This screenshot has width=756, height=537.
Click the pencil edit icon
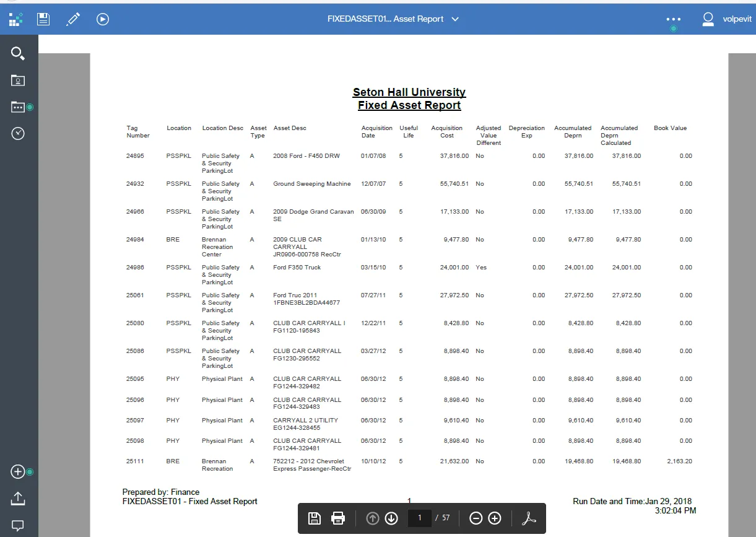(73, 19)
